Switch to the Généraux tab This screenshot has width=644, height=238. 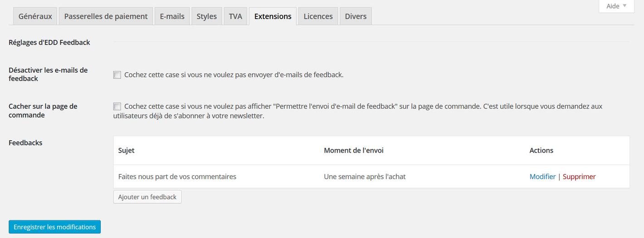pos(35,16)
